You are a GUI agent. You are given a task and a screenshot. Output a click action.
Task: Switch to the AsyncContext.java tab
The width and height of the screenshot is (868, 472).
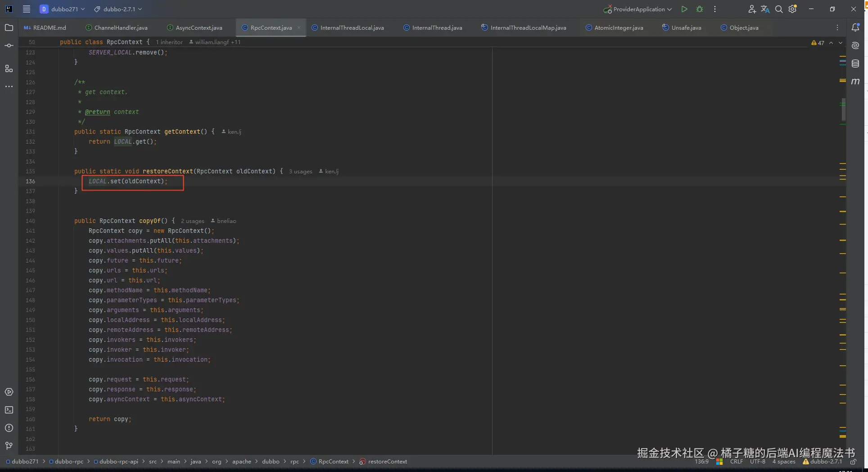point(199,27)
